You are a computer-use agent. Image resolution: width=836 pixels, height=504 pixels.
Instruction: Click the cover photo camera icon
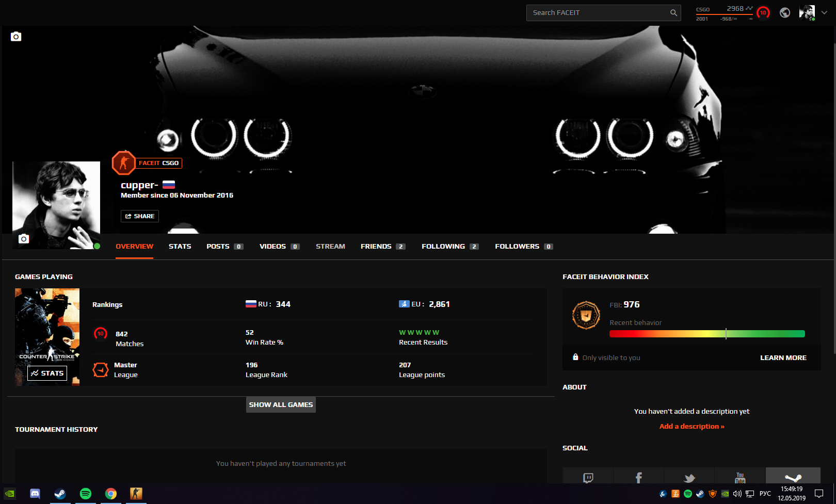click(16, 36)
